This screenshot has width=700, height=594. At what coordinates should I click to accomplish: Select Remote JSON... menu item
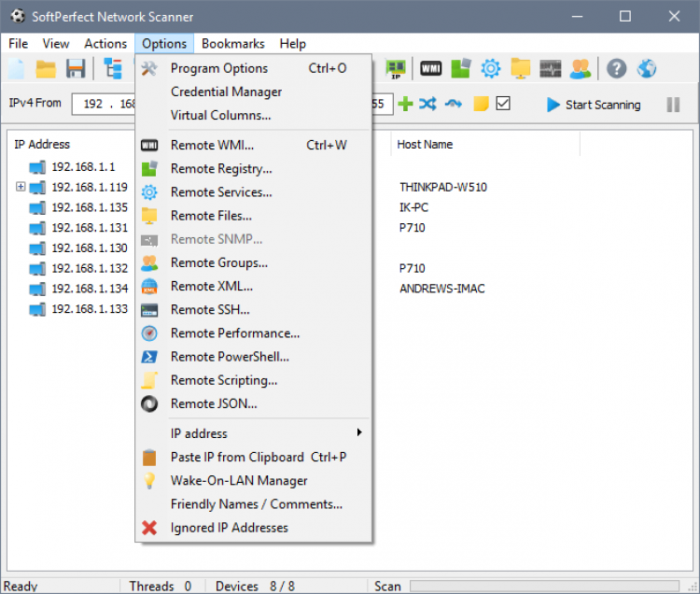(254, 404)
